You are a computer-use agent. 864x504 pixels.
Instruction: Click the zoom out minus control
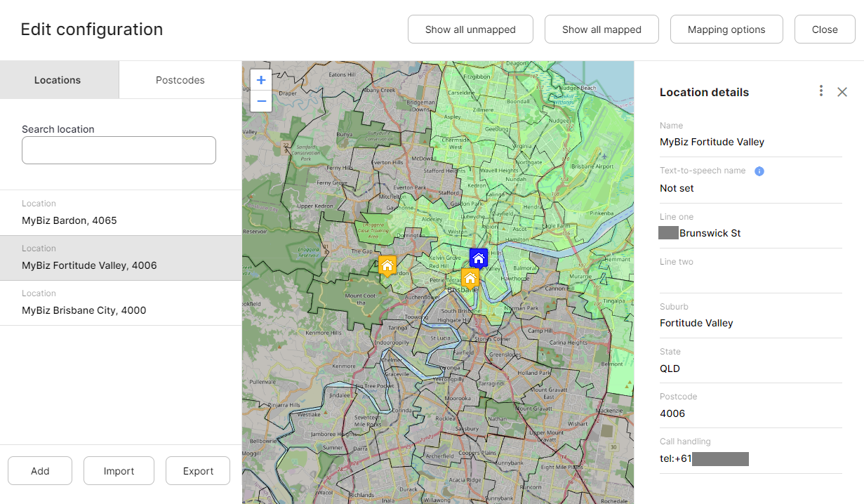point(260,101)
